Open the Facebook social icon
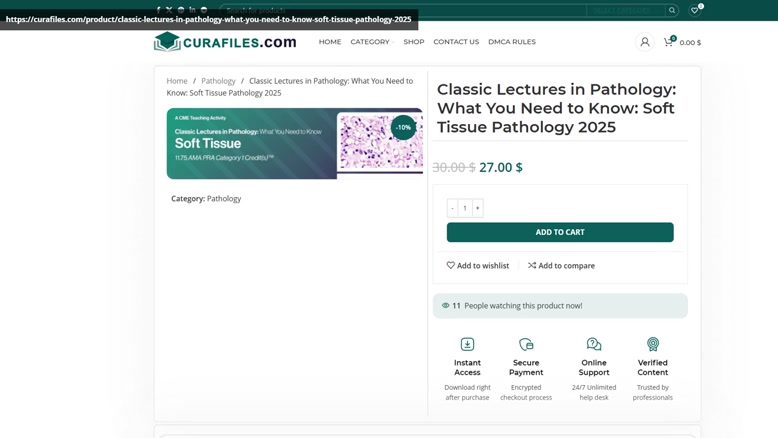 158,10
